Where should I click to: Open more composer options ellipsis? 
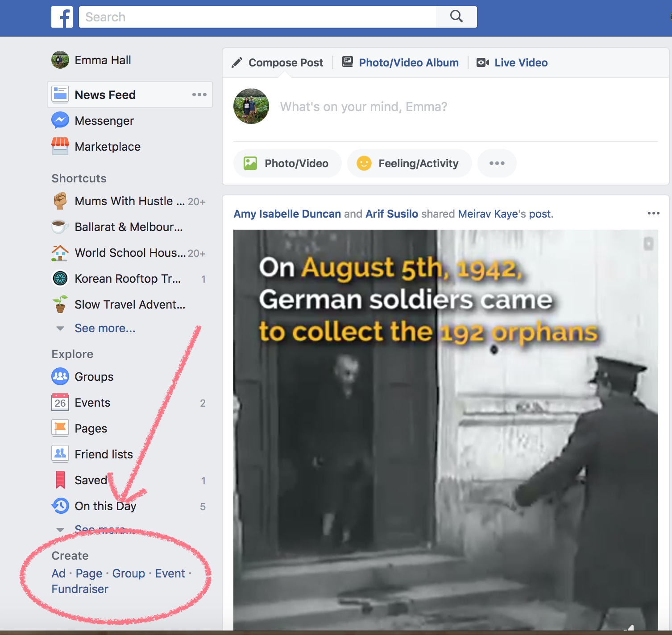497,163
